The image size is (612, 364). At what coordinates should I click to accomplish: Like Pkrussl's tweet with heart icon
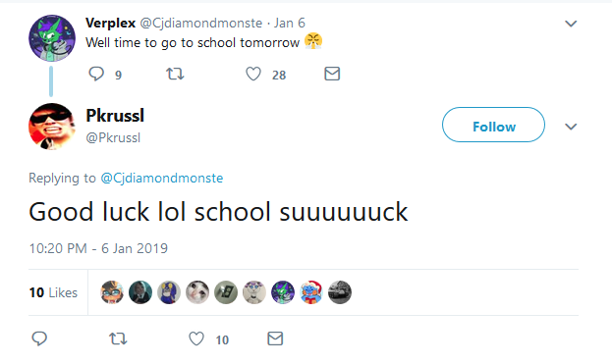pyautogui.click(x=196, y=338)
